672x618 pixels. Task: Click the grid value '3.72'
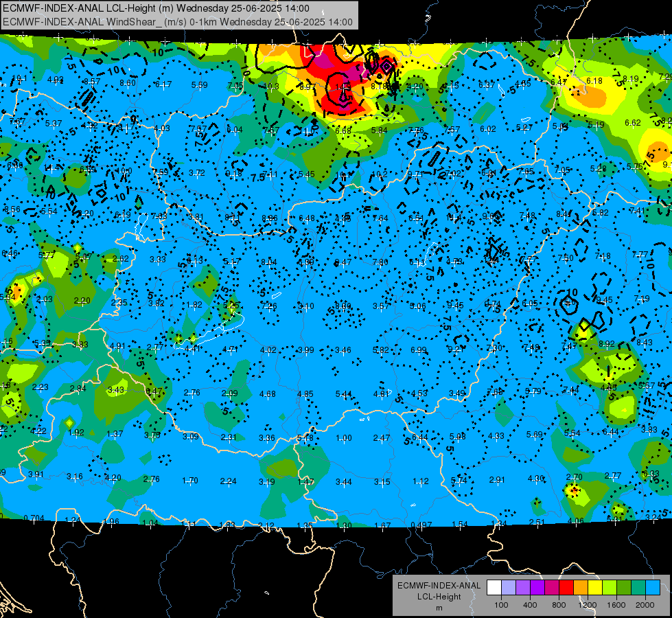[x=197, y=173]
